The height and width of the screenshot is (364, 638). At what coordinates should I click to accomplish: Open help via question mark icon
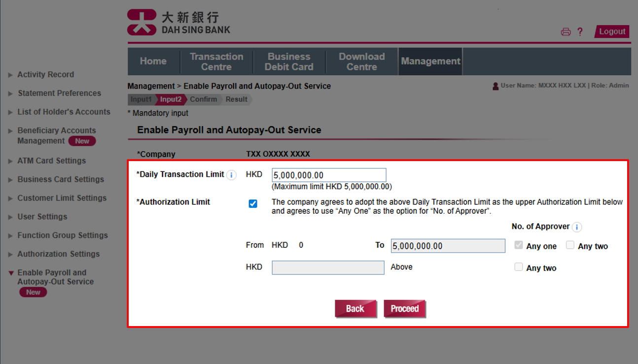click(x=580, y=32)
